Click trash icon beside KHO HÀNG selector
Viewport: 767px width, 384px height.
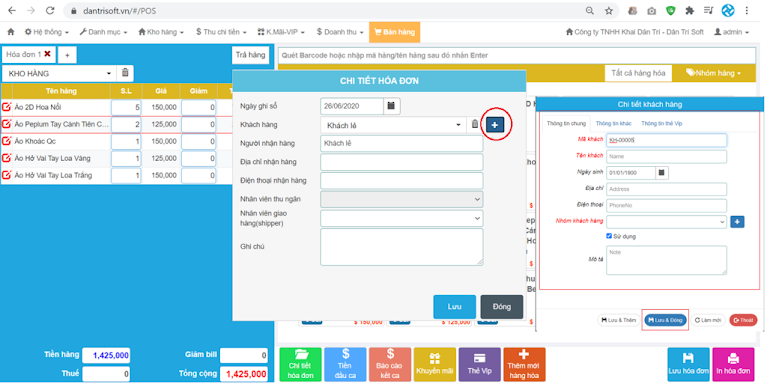click(125, 73)
